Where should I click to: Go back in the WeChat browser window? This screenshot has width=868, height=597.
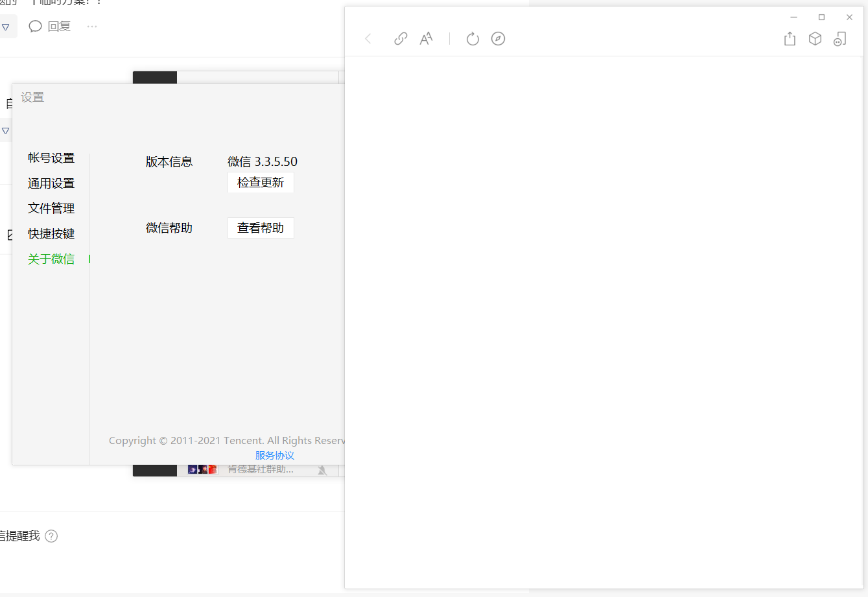pos(368,39)
